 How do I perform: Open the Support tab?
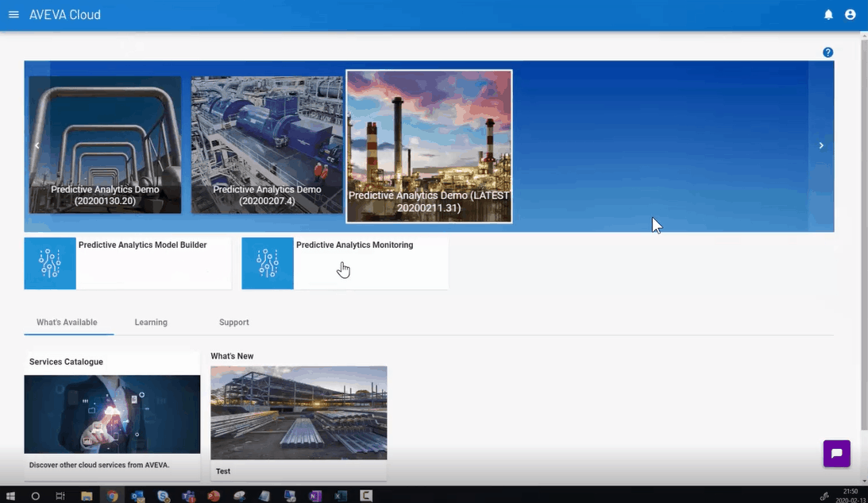(x=233, y=323)
